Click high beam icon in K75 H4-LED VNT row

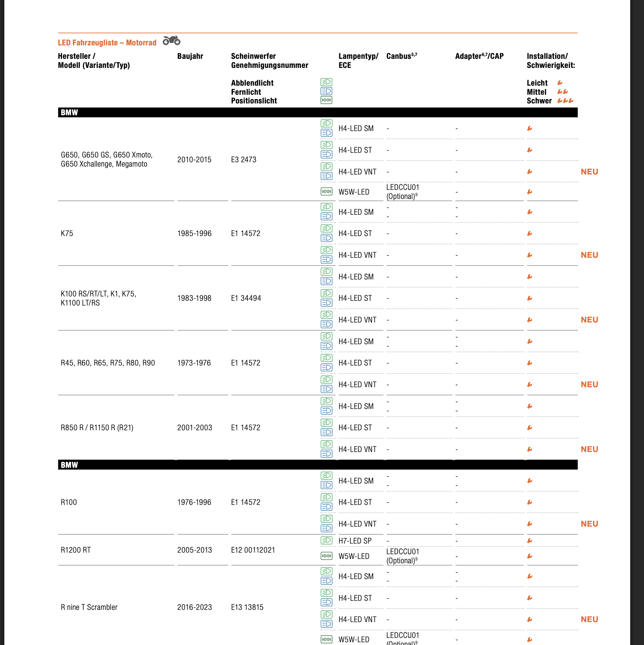326,259
